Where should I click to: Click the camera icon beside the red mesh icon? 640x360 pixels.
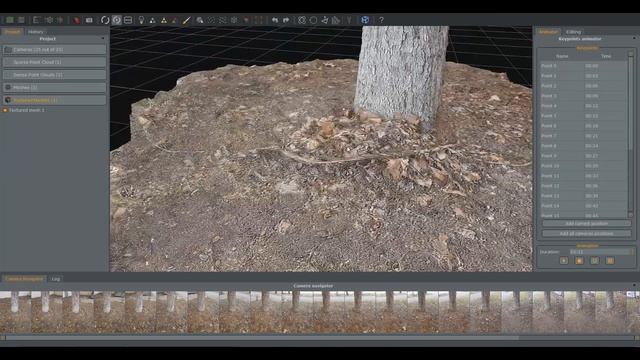(x=89, y=20)
